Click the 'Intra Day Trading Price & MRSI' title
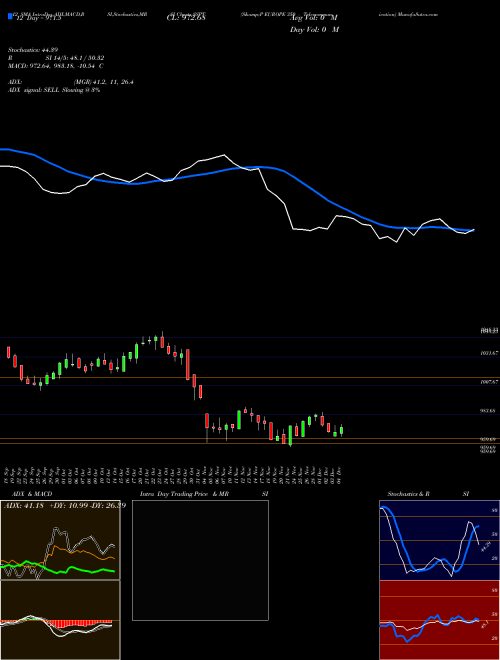Image resolution: width=500 pixels, height=660 pixels. click(x=204, y=494)
